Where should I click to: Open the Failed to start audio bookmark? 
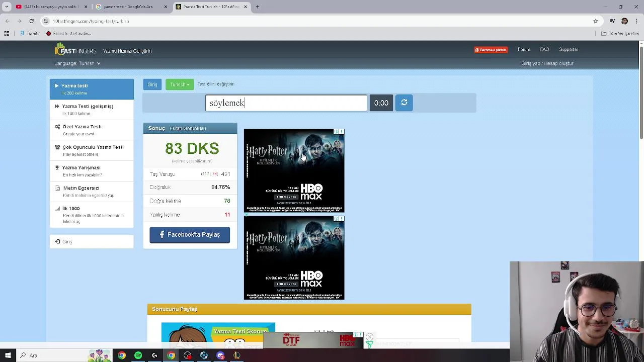pyautogui.click(x=68, y=33)
